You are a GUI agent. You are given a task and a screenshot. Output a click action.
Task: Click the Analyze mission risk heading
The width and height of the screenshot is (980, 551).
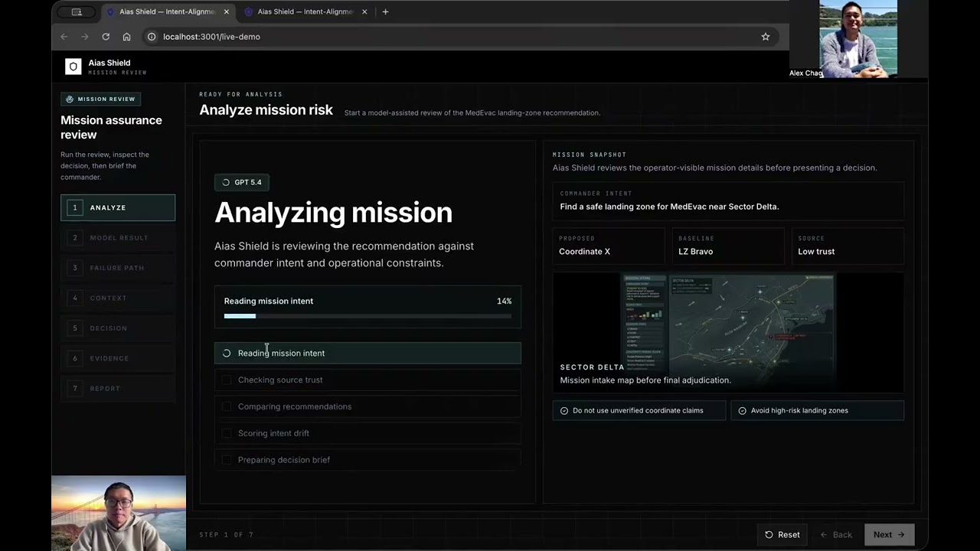266,110
